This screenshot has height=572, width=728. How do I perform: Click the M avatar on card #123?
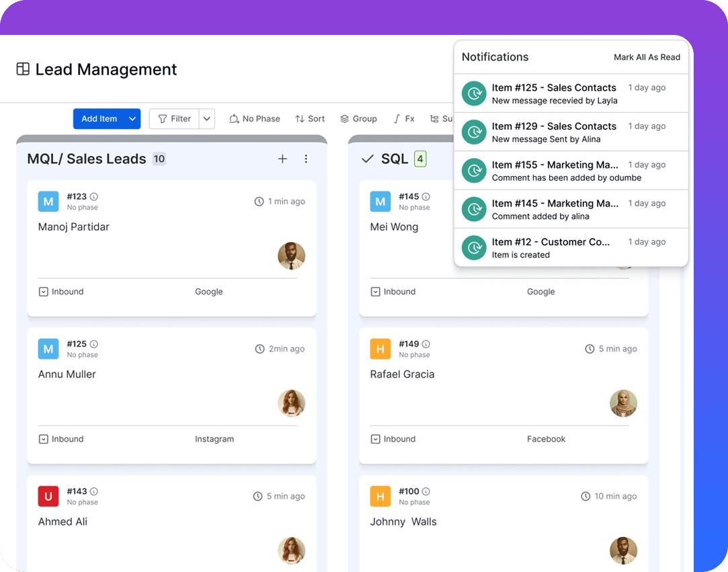coord(48,202)
